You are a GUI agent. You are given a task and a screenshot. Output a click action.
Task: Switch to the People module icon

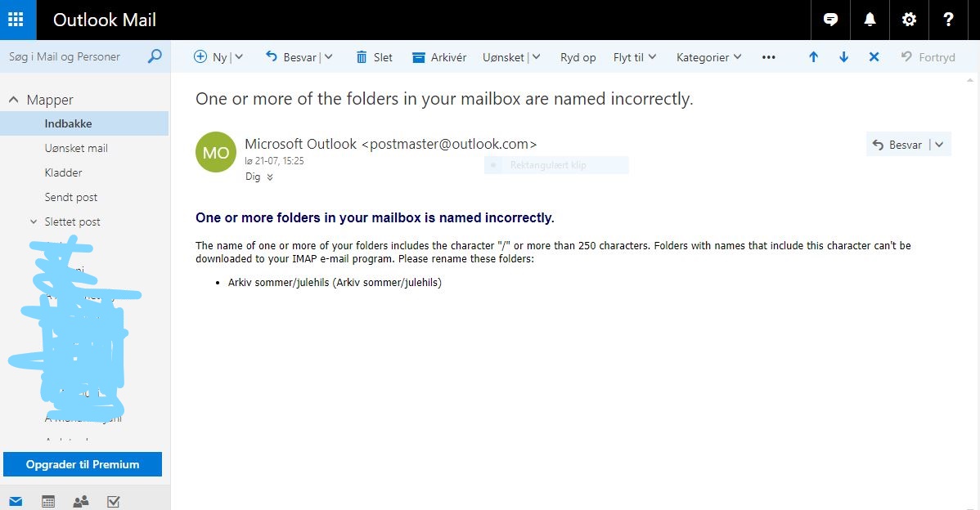click(81, 501)
